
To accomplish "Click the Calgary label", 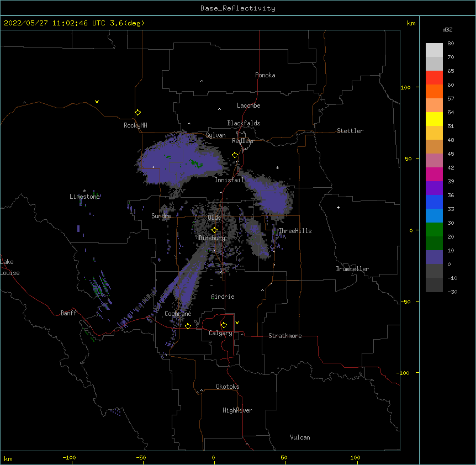I will coord(220,333).
